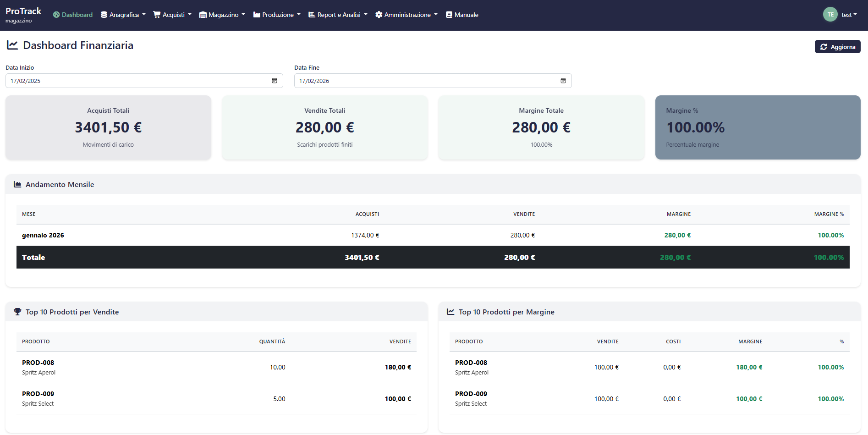Open the Manuale menu item
This screenshot has width=868, height=435.
[x=462, y=14]
